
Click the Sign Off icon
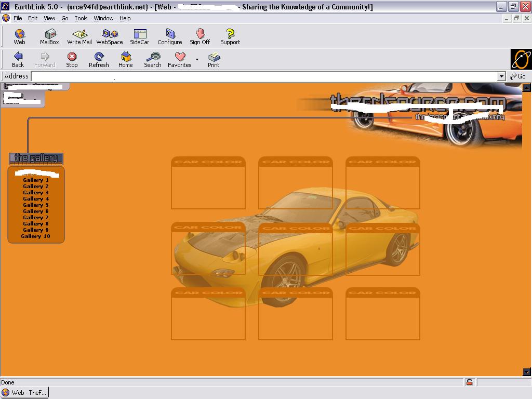tap(200, 36)
